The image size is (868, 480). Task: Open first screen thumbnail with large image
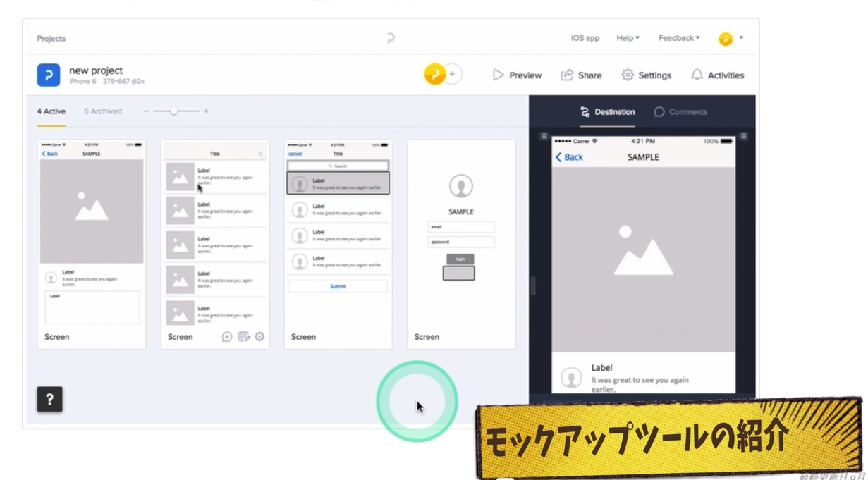92,244
